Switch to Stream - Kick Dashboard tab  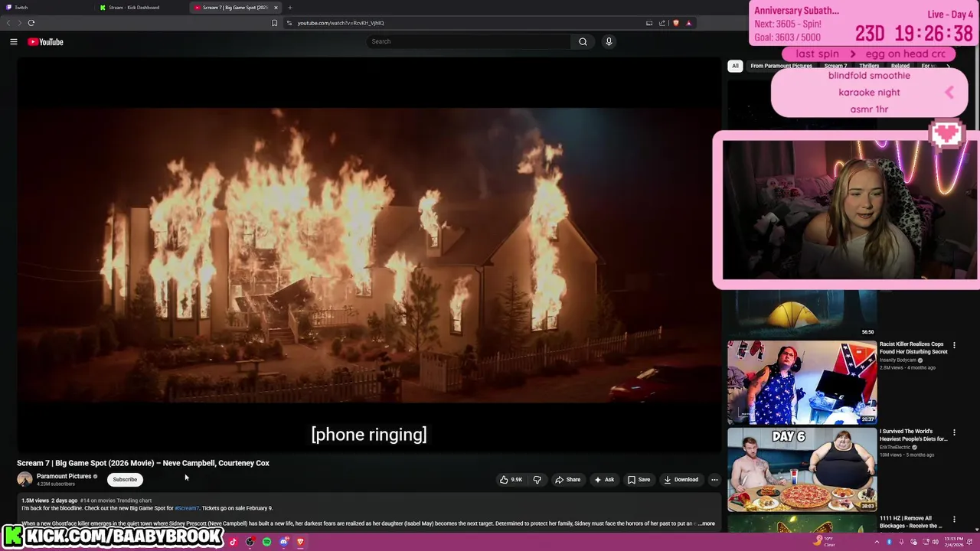(142, 8)
